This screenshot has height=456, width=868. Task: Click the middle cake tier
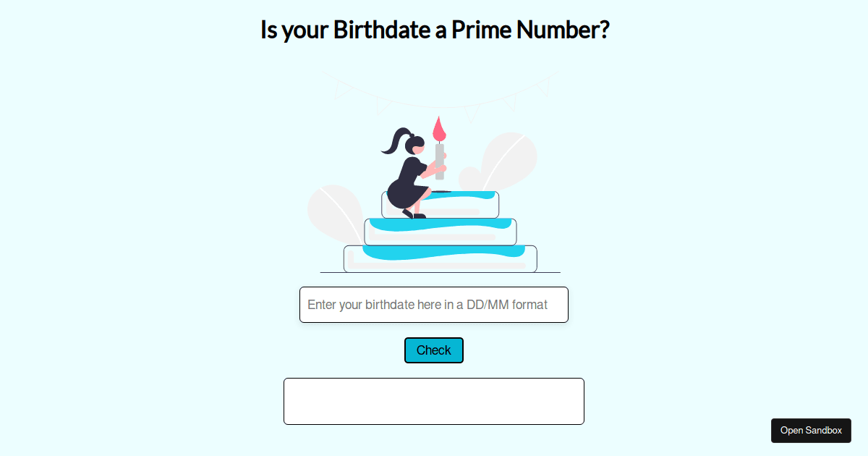coord(440,231)
